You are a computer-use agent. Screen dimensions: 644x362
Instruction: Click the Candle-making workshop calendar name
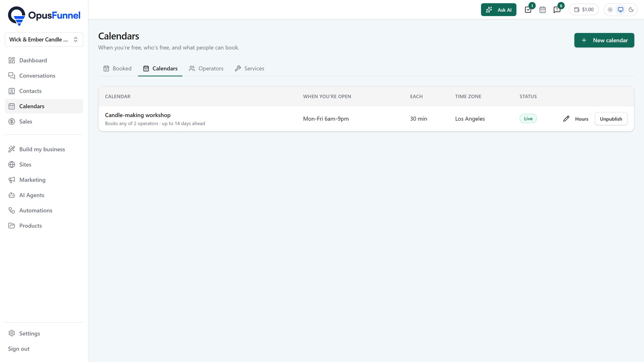click(x=138, y=115)
